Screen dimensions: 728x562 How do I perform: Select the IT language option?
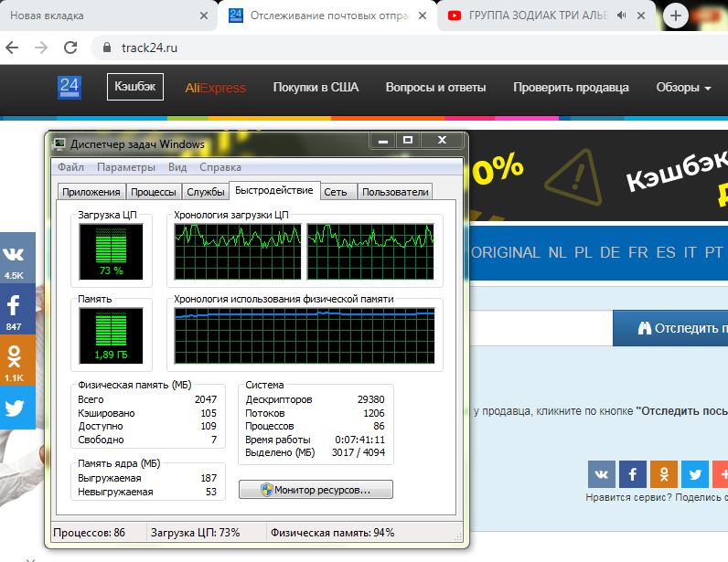pyautogui.click(x=690, y=252)
